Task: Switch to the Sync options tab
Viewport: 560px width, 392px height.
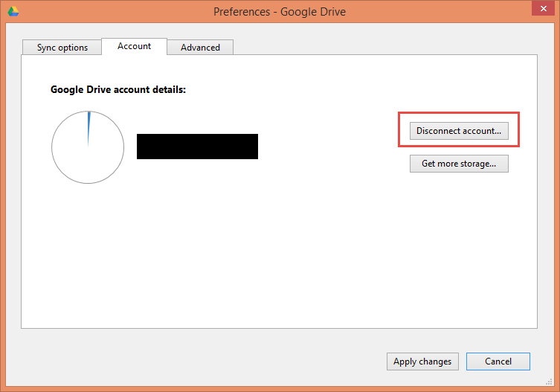Action: 62,47
